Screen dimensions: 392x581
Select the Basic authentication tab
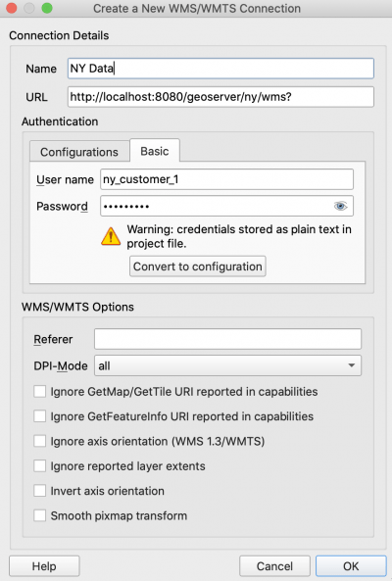click(155, 151)
